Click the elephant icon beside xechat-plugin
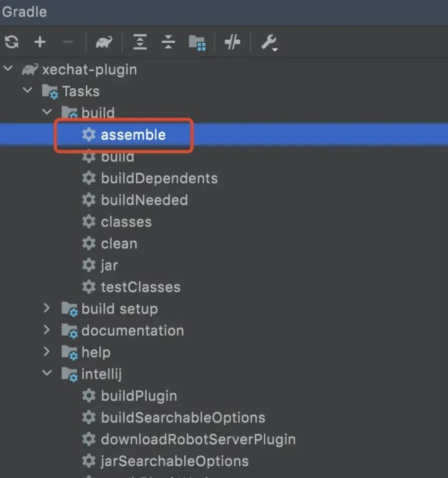Viewport: 448px width, 478px height. 30,69
